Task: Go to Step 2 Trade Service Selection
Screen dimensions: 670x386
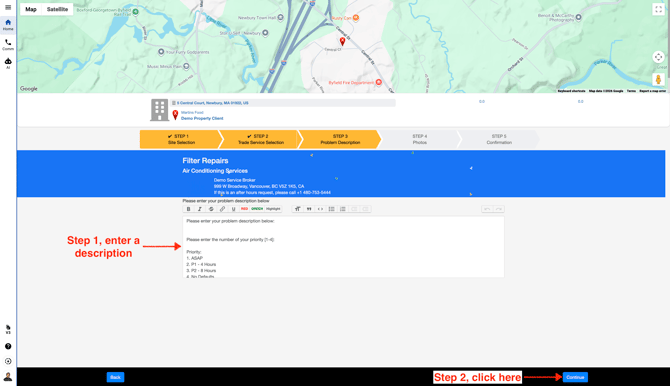Action: tap(261, 139)
